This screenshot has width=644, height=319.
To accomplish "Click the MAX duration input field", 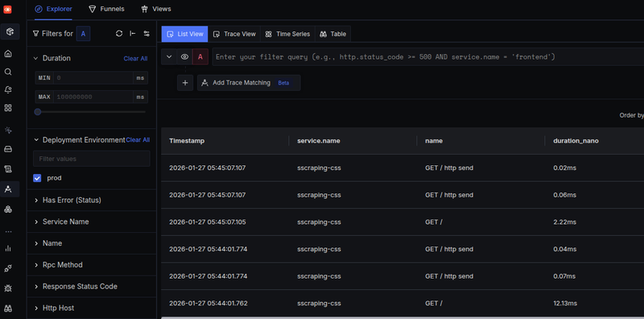I will click(x=94, y=97).
